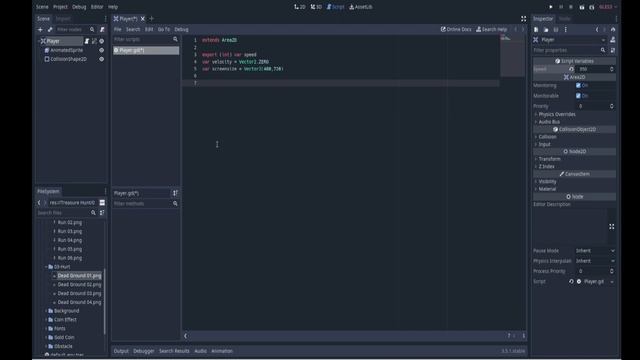Open the Pause Mode dropdown

click(x=595, y=251)
